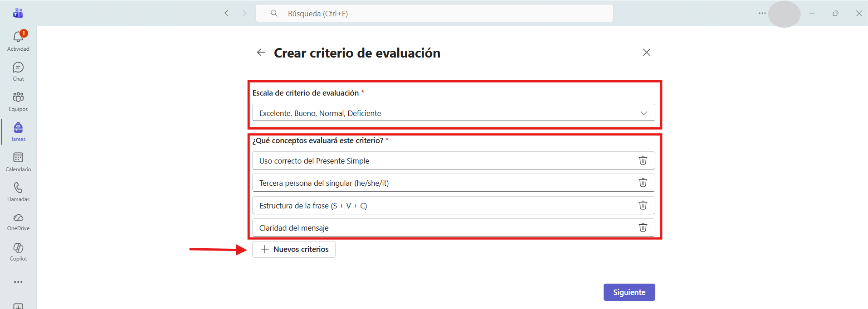Delete the Uso correcto del Presente Simple concept

click(643, 160)
